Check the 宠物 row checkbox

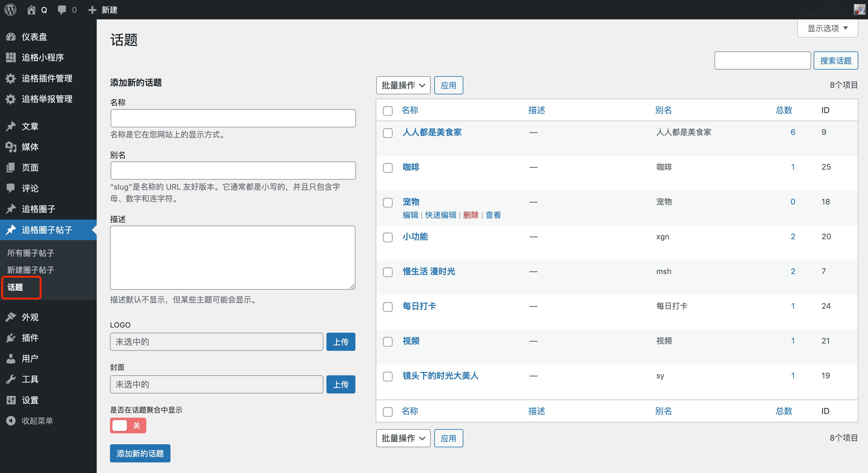point(387,202)
